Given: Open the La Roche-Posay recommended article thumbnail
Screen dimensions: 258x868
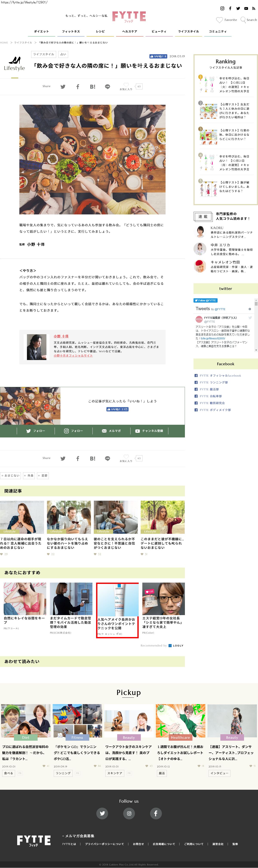Looking at the screenshot, I should 117,600.
